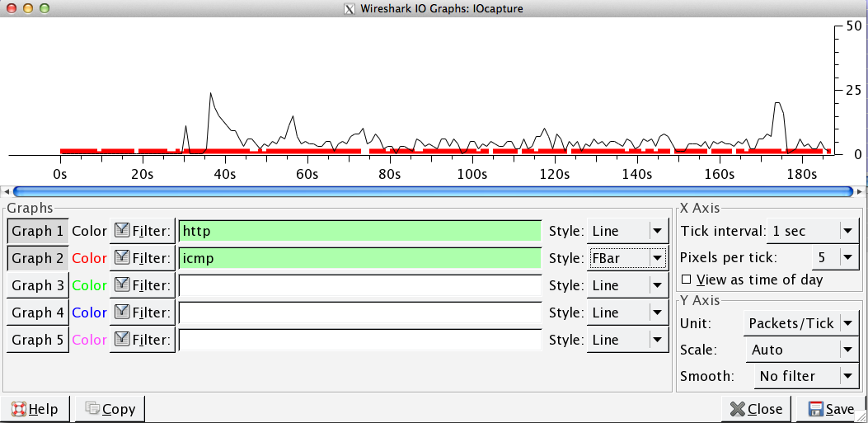The width and height of the screenshot is (868, 423).
Task: Toggle the Graph 1 button
Action: click(x=38, y=231)
